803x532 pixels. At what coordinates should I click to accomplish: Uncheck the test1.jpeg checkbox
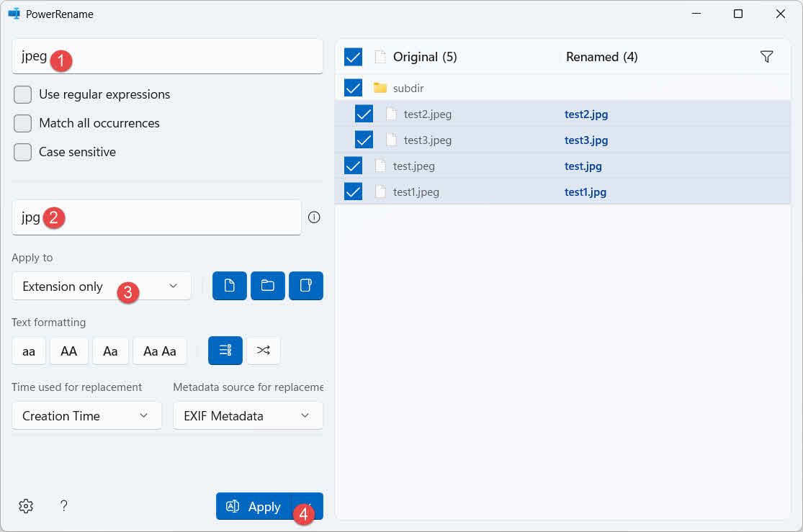point(354,192)
